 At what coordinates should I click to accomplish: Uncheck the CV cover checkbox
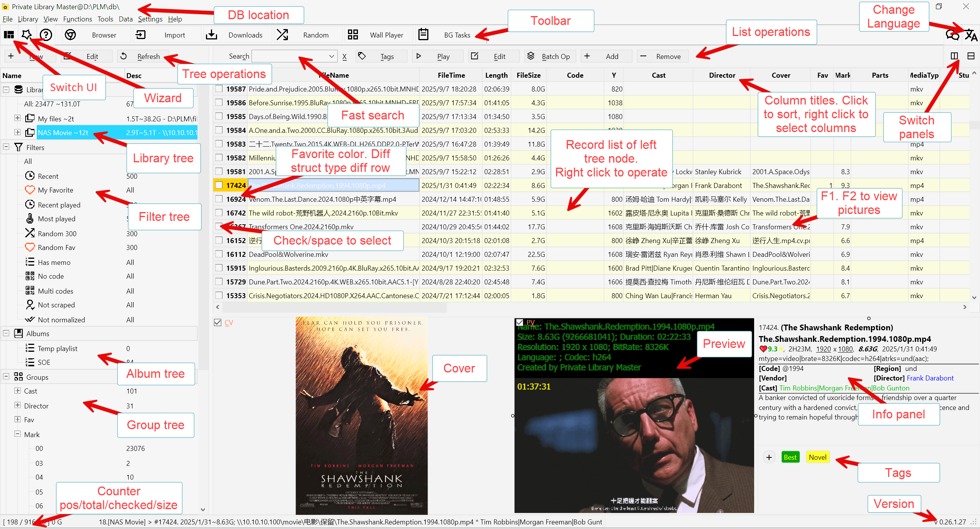click(x=218, y=322)
